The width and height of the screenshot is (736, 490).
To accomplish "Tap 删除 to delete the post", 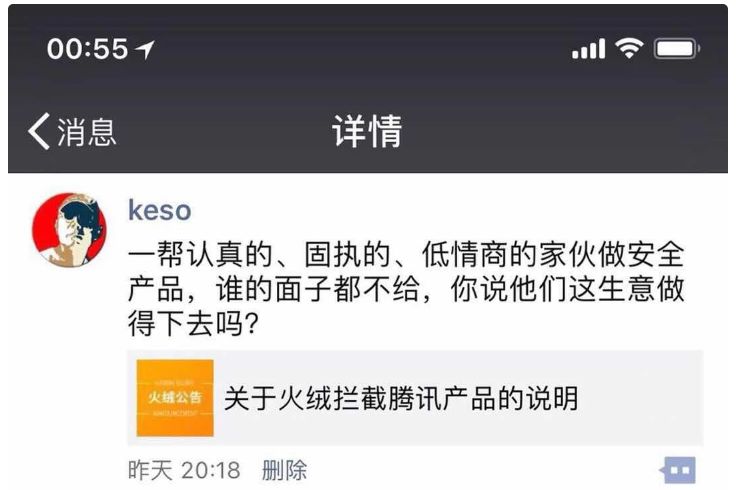I will tap(284, 470).
